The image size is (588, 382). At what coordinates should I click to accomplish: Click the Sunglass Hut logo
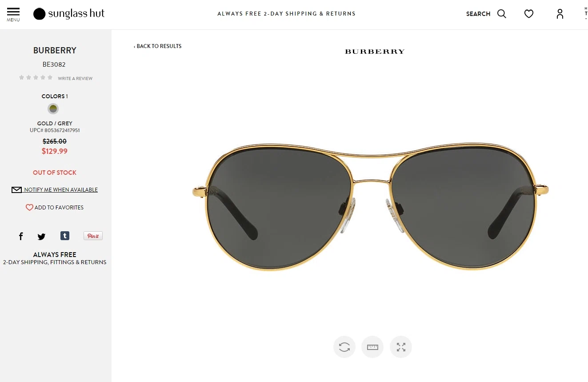point(69,14)
